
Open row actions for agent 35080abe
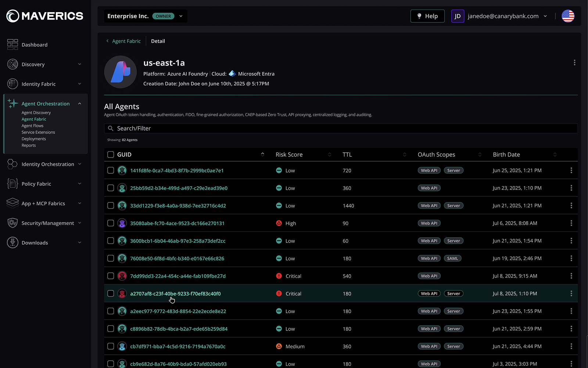coord(571,223)
